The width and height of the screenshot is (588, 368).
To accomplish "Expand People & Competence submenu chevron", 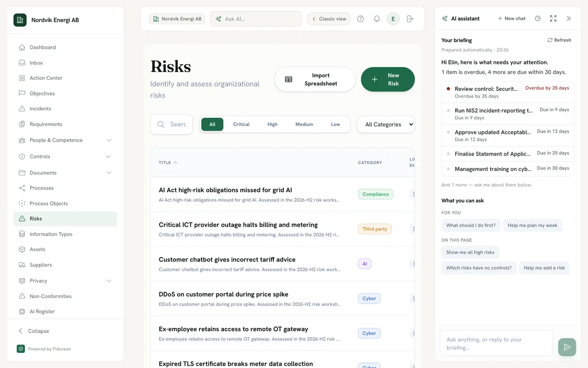I will tap(109, 140).
